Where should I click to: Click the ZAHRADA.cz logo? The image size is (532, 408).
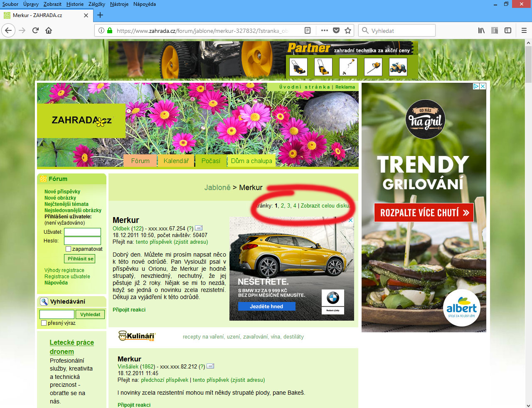pyautogui.click(x=81, y=121)
